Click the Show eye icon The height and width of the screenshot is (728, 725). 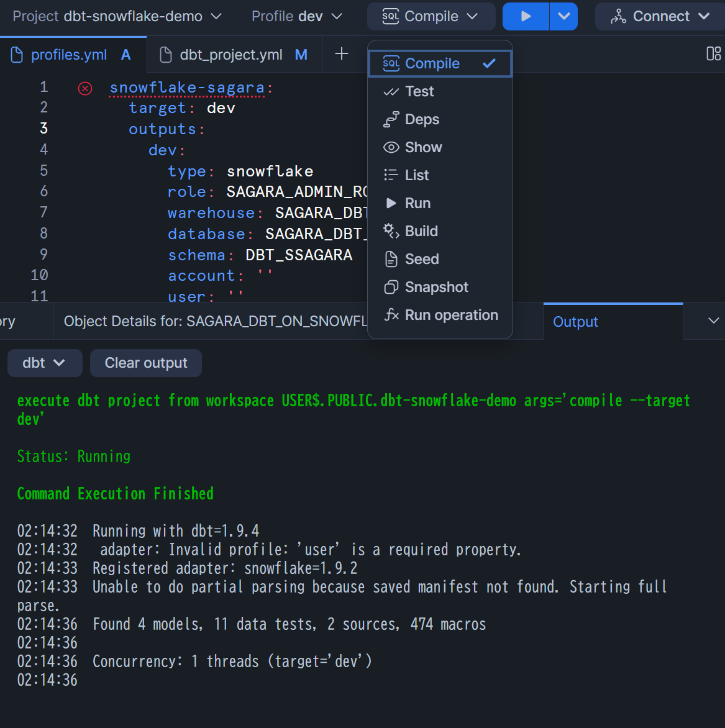pos(391,147)
